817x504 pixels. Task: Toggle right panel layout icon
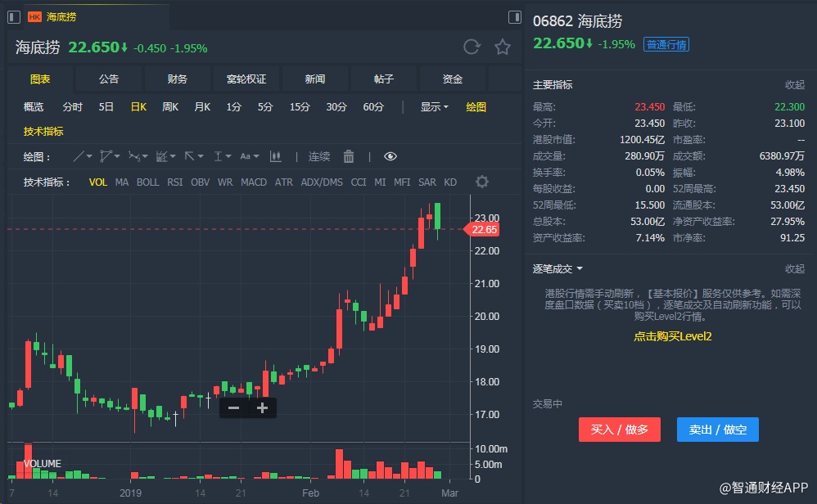coord(515,17)
